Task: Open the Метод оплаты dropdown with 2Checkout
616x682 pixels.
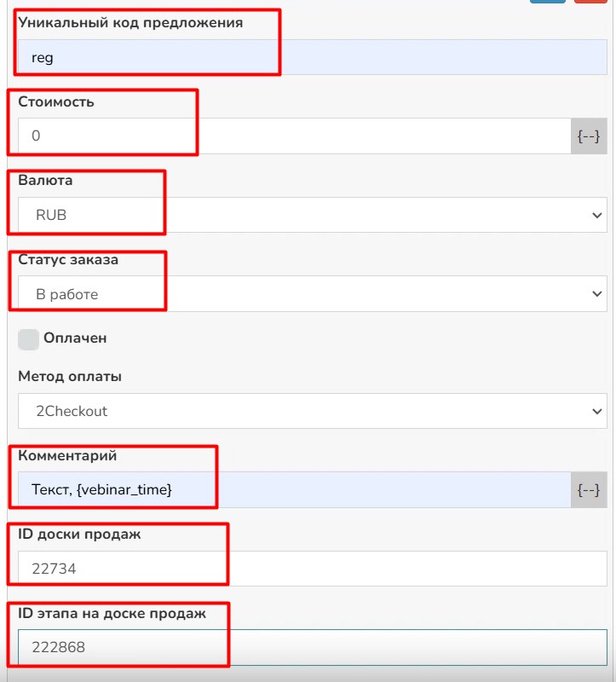Action: (312, 411)
